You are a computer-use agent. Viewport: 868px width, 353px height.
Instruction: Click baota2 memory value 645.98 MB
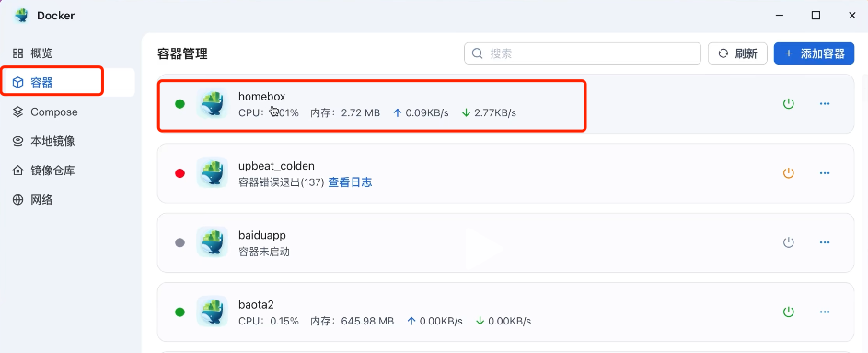(367, 321)
